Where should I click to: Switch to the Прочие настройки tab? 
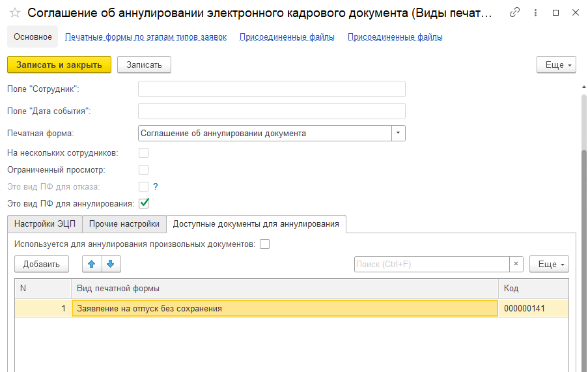(x=124, y=224)
